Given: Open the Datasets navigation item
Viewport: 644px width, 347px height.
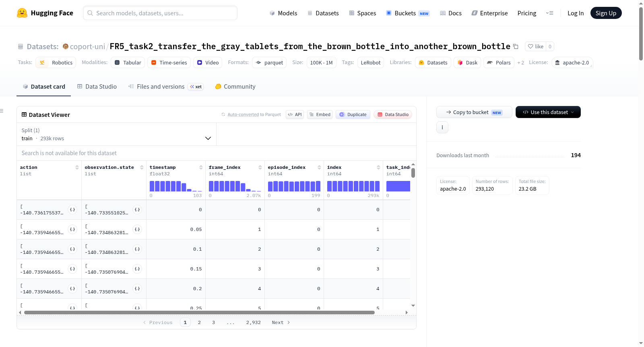Looking at the screenshot, I should click(x=323, y=13).
